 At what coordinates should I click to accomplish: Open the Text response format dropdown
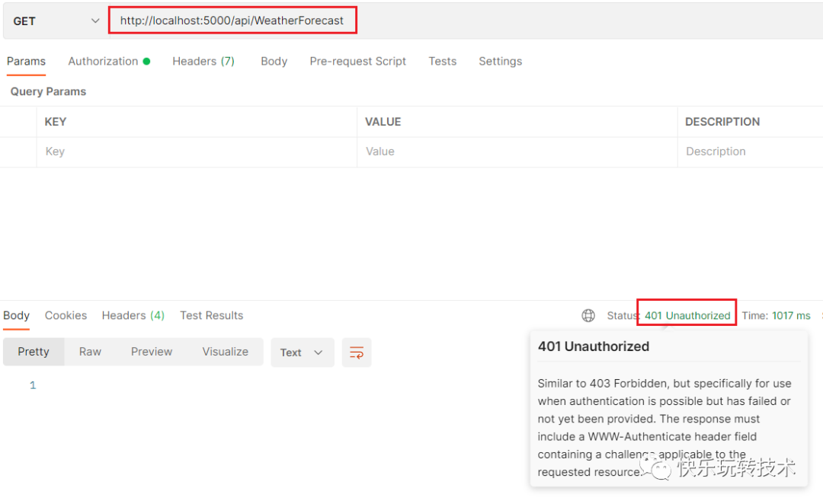(302, 352)
